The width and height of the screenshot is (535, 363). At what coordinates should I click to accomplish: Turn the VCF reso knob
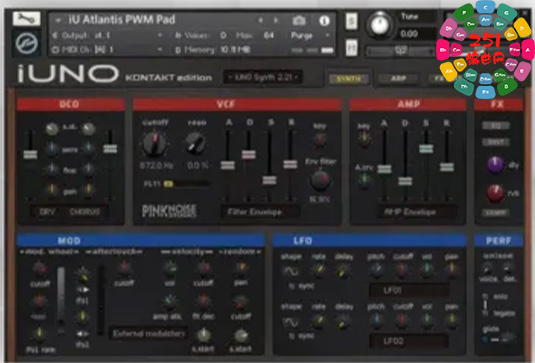195,144
